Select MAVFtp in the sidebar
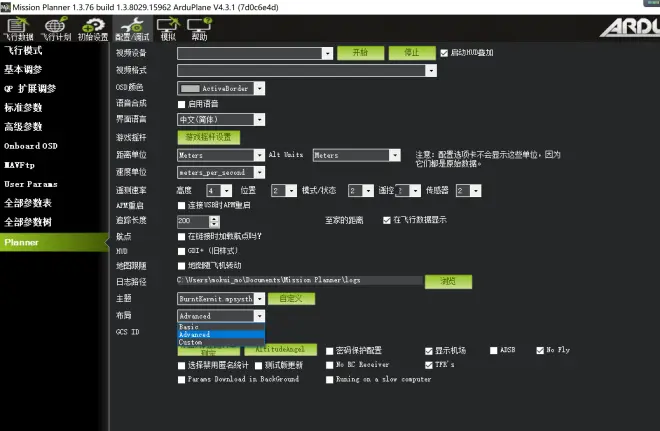Viewport: 660px width, 431px height. point(19,165)
